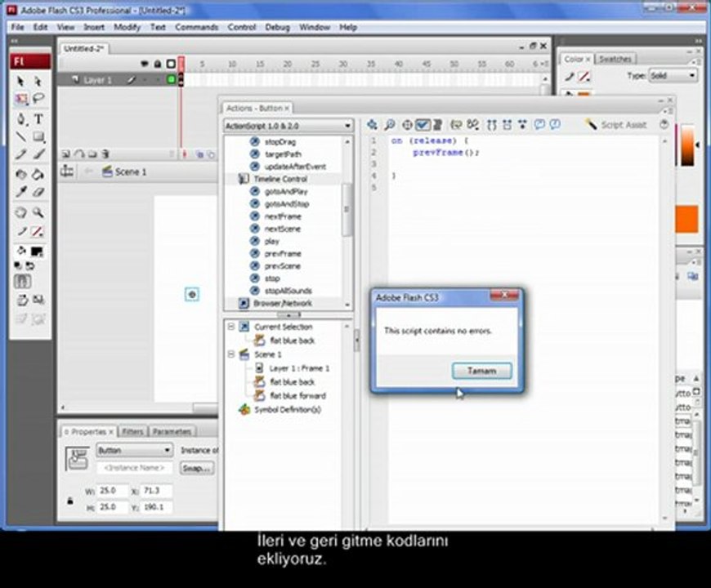
Task: Click the playhead on frame 1
Action: [x=181, y=64]
